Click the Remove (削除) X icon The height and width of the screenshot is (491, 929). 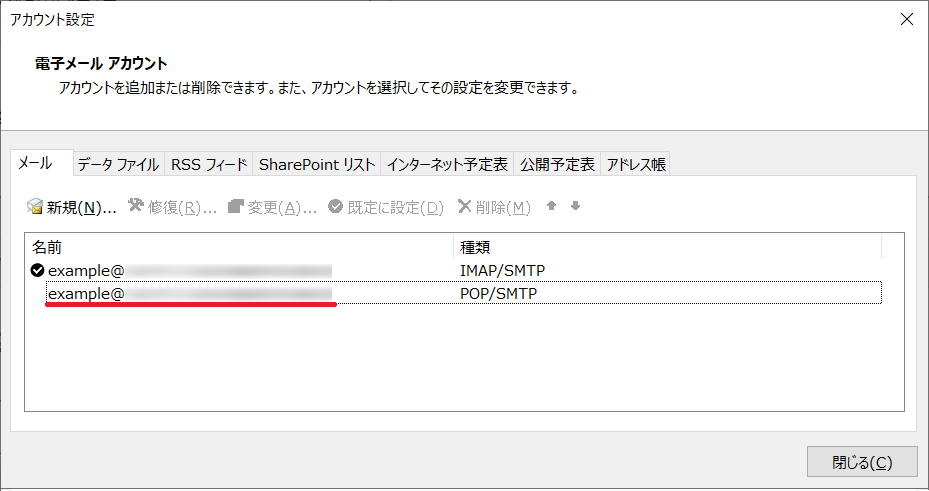coord(464,207)
